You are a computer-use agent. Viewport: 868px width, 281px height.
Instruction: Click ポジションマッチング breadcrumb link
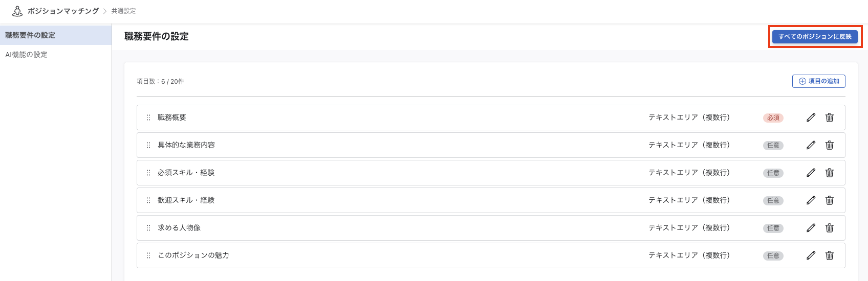63,11
